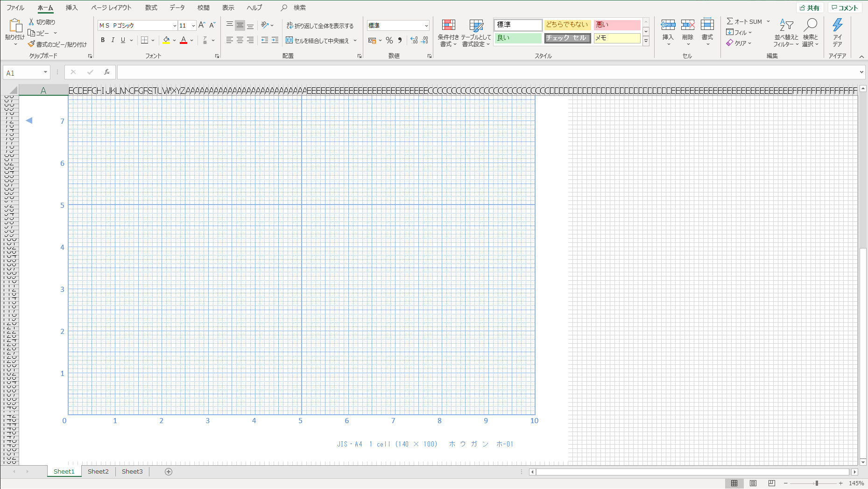Image resolution: width=868 pixels, height=489 pixels.
Task: Apply the 良い cell style
Action: coord(518,38)
